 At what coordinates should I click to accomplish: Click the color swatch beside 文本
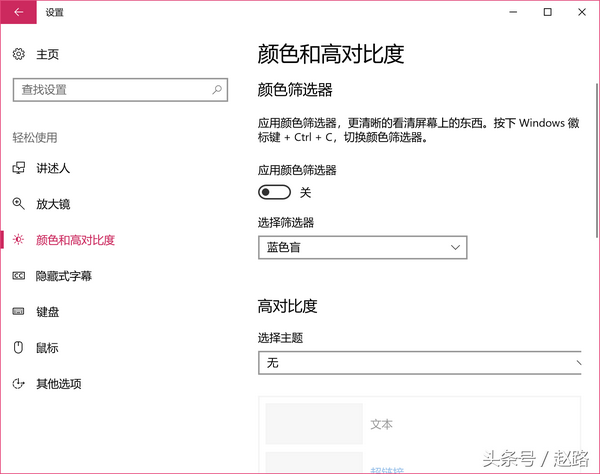coord(314,424)
